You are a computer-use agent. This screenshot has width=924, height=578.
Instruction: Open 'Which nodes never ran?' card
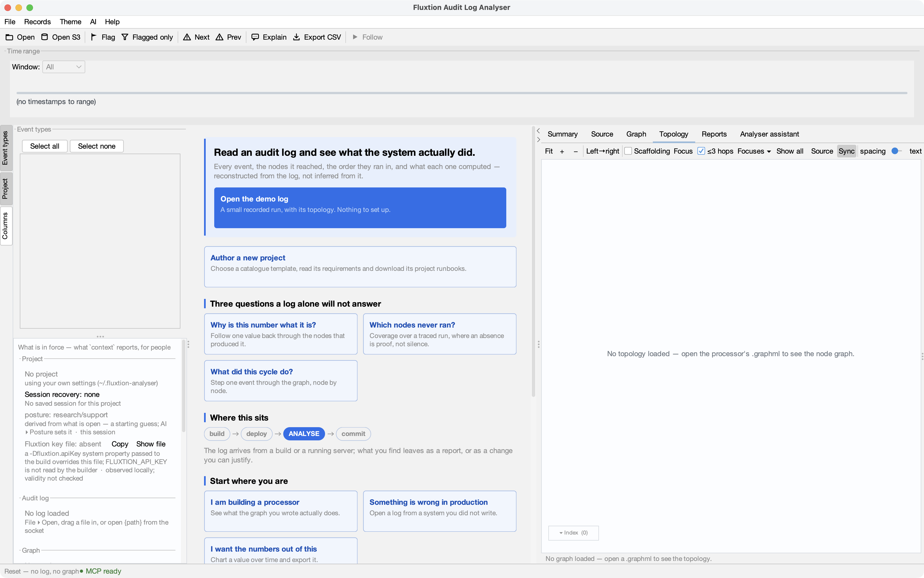pos(439,334)
